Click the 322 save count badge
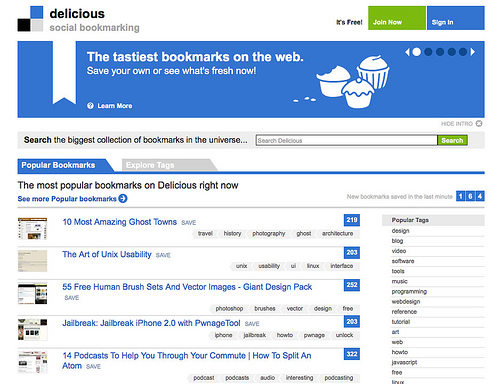The image size is (500, 384). (352, 354)
